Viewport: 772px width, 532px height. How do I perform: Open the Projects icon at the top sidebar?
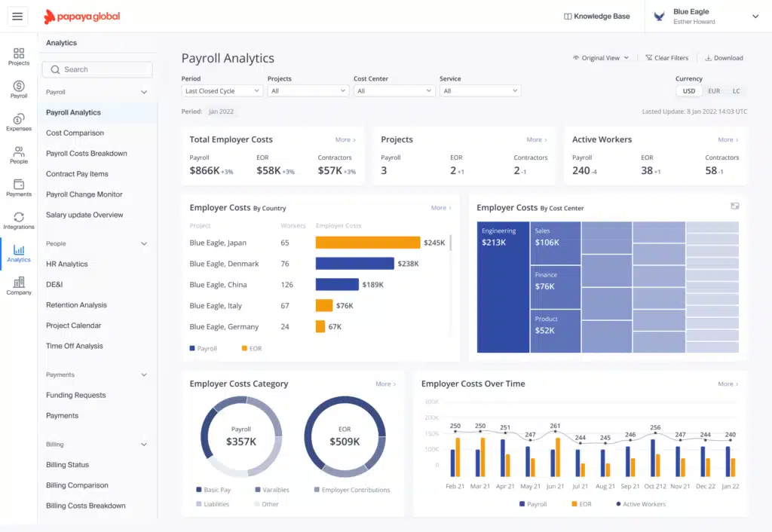tap(18, 55)
